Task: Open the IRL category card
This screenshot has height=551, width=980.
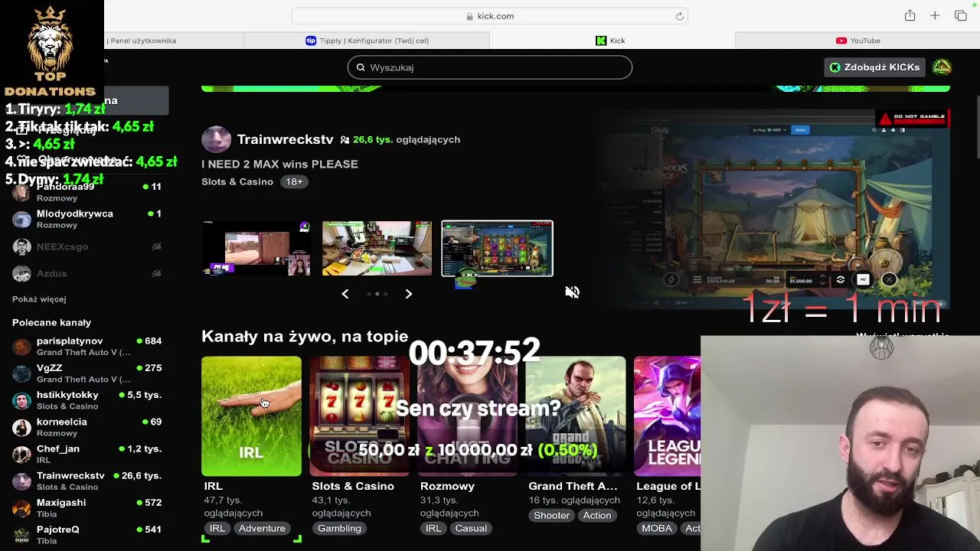Action: tap(251, 416)
